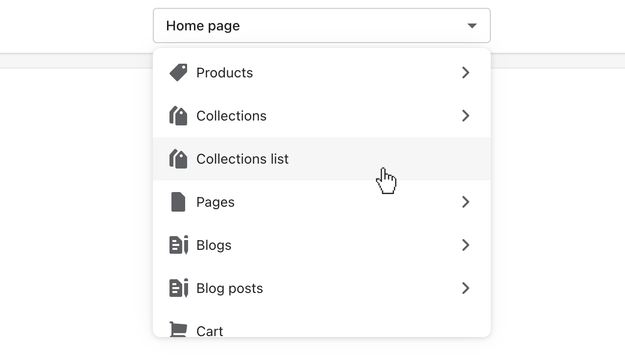The height and width of the screenshot is (364, 625).
Task: Select the Pages document icon
Action: 178,202
